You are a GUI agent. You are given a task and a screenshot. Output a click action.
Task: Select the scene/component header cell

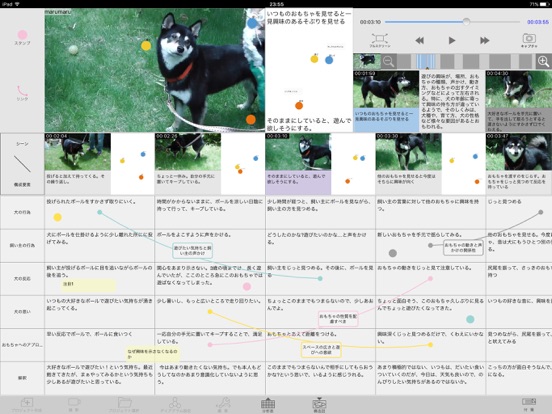coord(22,164)
